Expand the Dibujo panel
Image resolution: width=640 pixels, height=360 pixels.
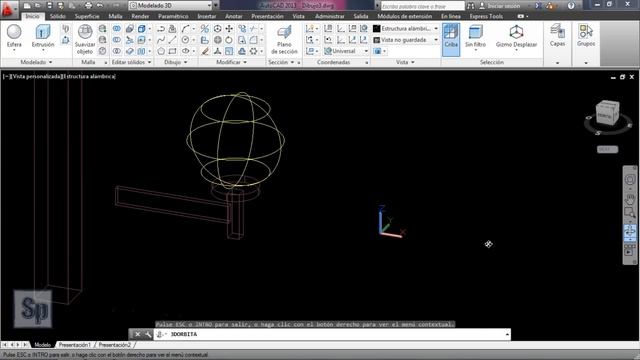176,62
